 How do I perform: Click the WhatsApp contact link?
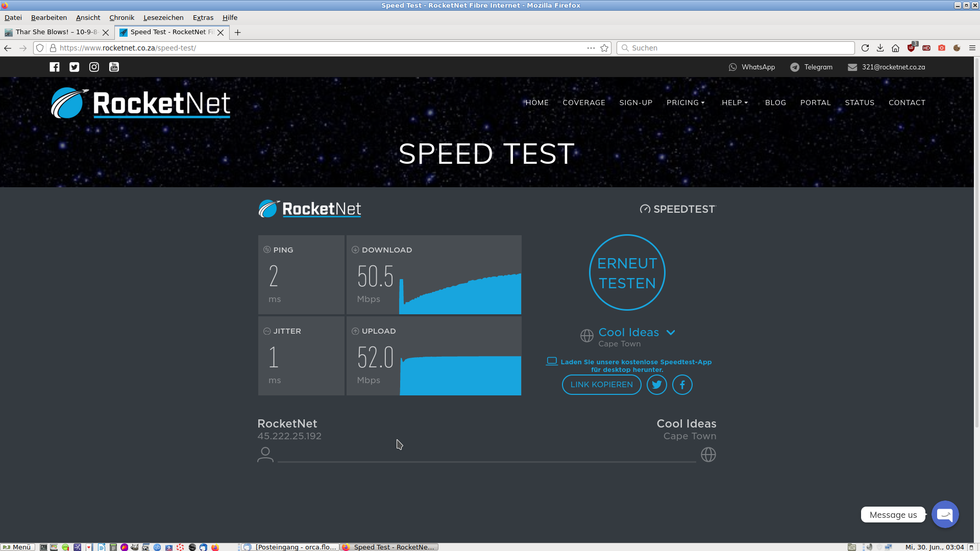[752, 67]
